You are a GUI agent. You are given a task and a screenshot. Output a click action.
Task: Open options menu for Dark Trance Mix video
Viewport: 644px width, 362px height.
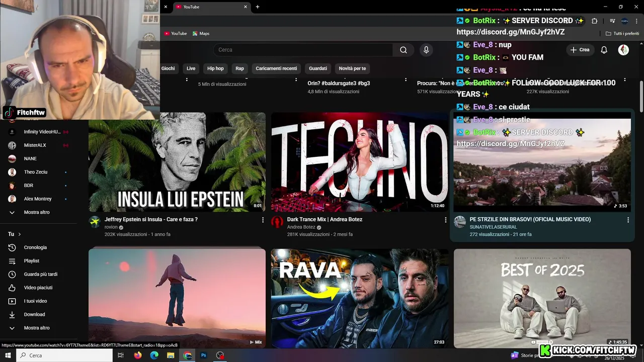[445, 220]
